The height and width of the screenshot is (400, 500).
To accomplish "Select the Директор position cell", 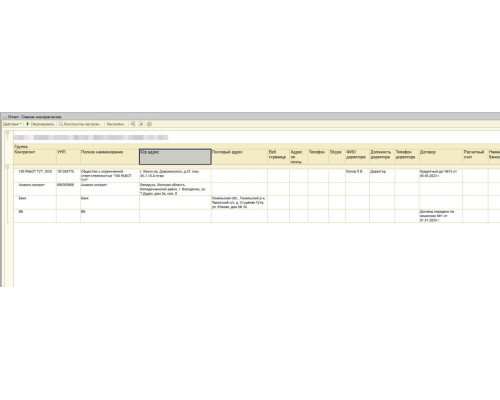I will 382,175.
